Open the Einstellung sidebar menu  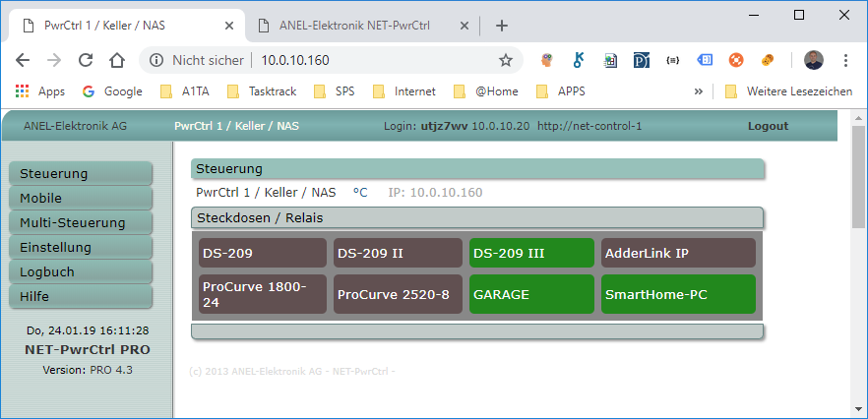tap(81, 247)
